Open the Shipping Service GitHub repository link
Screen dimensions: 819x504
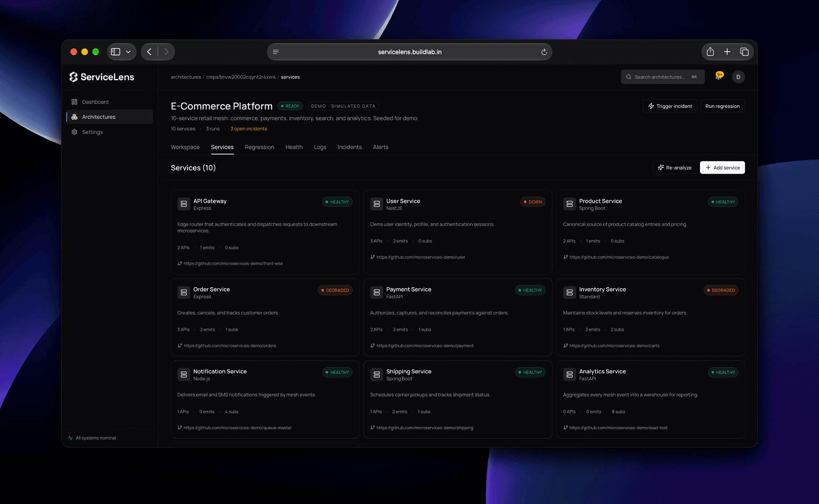click(424, 428)
